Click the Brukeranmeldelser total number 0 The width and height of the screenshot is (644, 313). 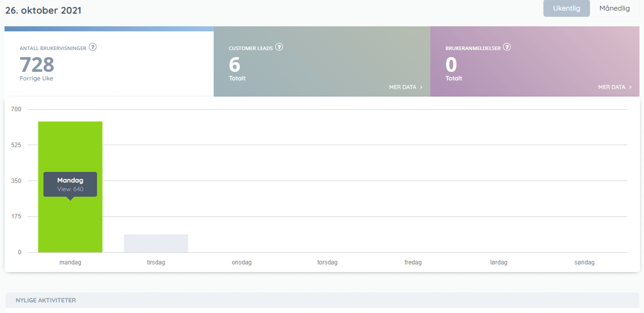point(451,65)
